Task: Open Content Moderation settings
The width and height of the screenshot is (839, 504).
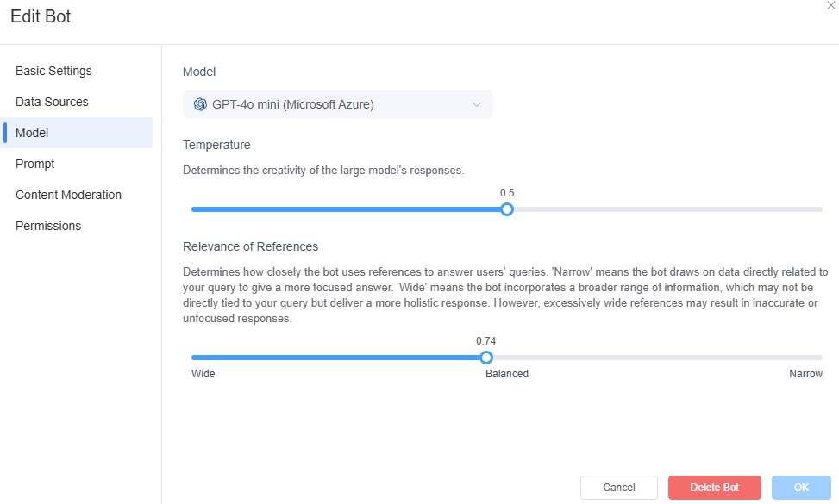Action: tap(68, 195)
